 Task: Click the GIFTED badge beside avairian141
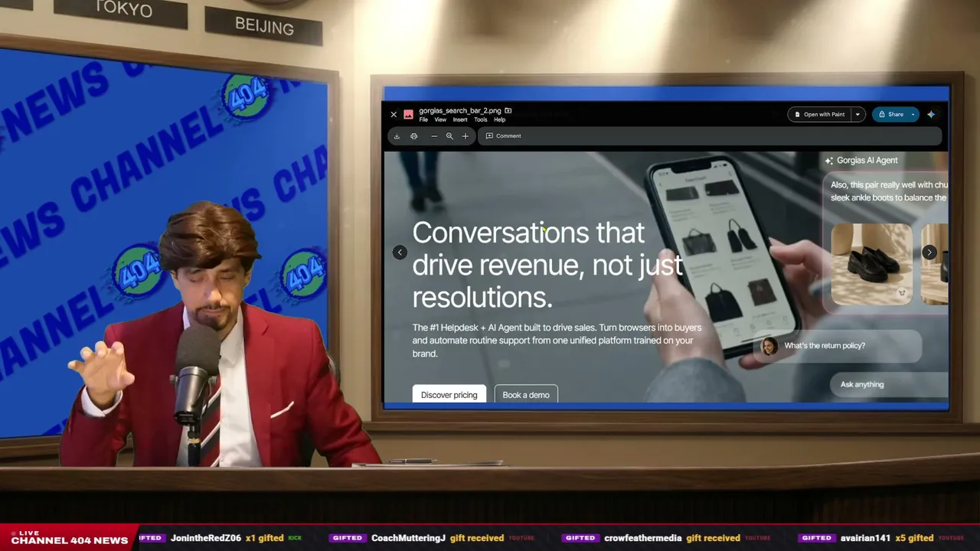pos(816,538)
